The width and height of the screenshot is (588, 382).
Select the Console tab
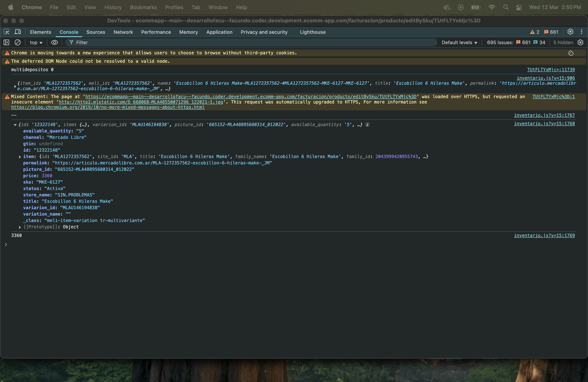[x=69, y=32]
